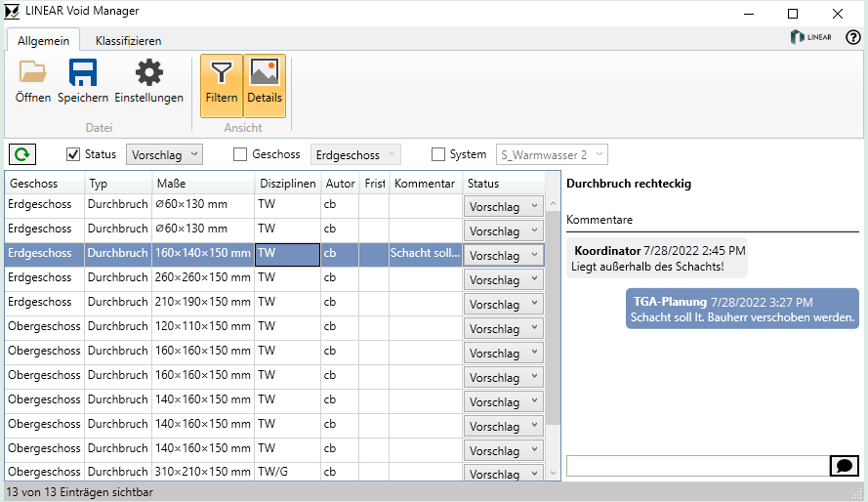Toggle the Details view button
The width and height of the screenshot is (868, 502).
click(265, 86)
